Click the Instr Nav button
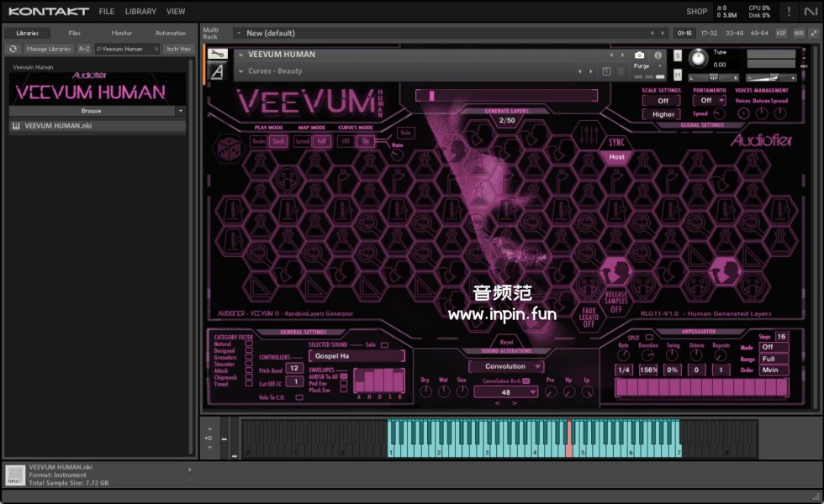This screenshot has width=824, height=504. point(178,49)
